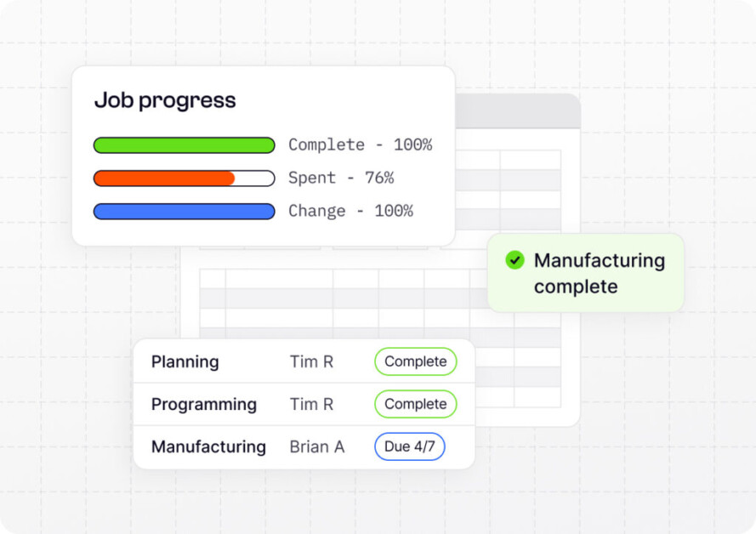Select the Complete badge in Planning row
This screenshot has width=756, height=534.
coord(415,361)
